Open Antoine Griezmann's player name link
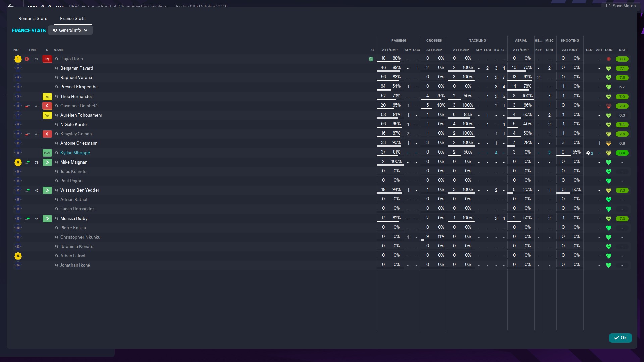This screenshot has width=644, height=362. [79, 143]
